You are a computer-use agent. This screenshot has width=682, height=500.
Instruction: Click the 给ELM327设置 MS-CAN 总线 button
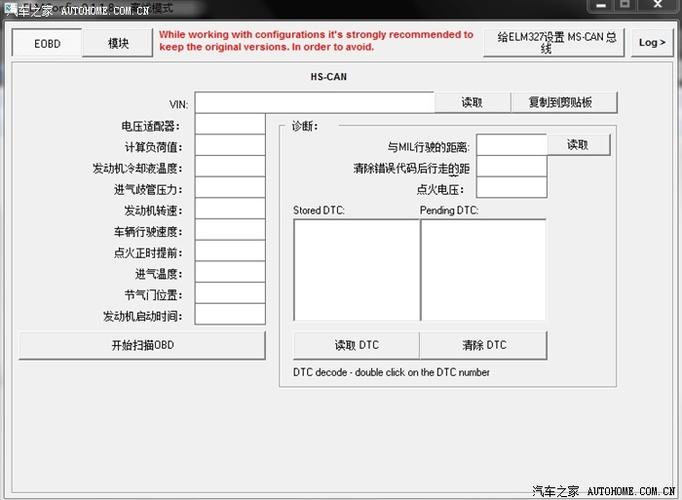click(x=554, y=43)
